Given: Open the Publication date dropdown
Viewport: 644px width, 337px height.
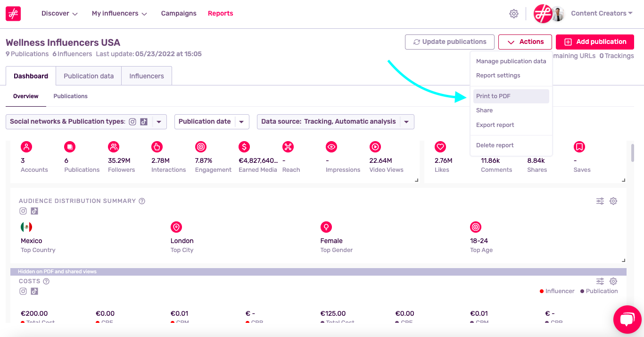Looking at the screenshot, I should click(212, 121).
